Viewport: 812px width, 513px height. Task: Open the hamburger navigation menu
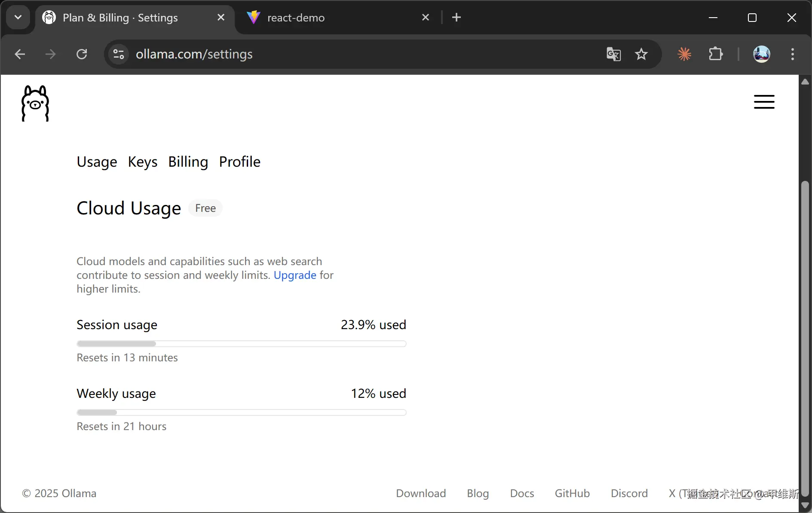click(x=764, y=102)
